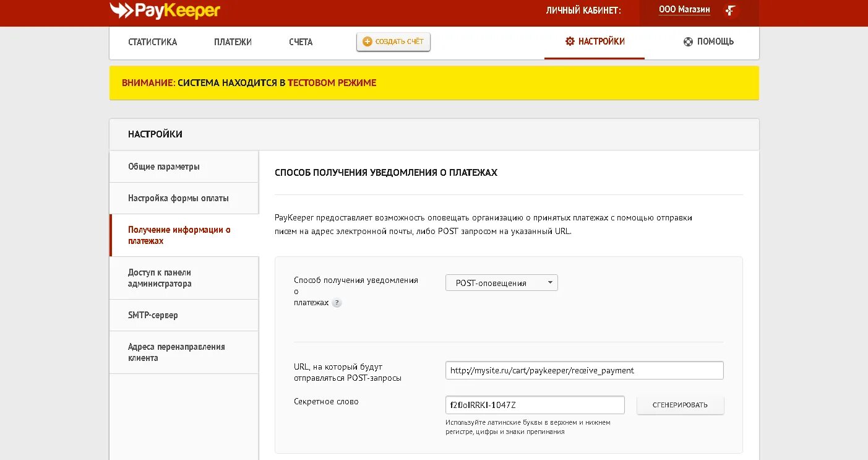Image resolution: width=868 pixels, height=460 pixels.
Task: Click the ООО Магазин account link
Action: pyautogui.click(x=684, y=10)
